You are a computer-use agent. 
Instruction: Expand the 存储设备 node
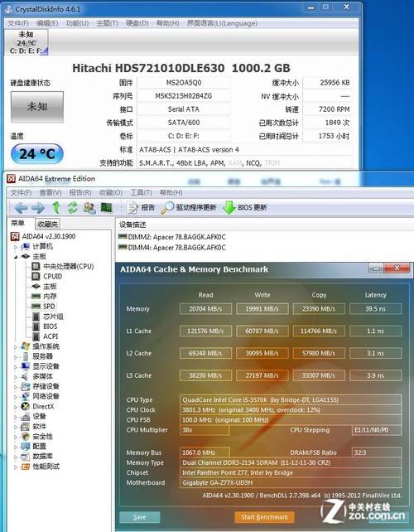16,387
